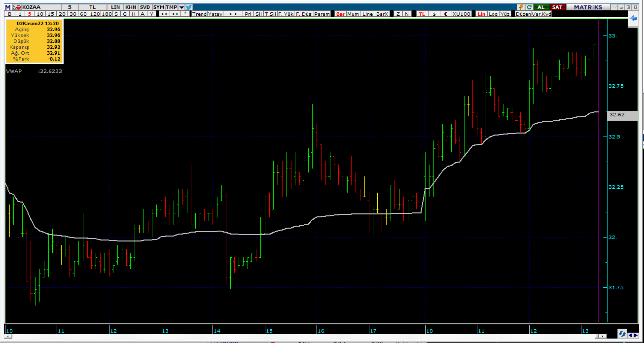Click the lightning bolt quick order icon
Image resolution: width=644 pixels, height=343 pixels.
point(521,7)
